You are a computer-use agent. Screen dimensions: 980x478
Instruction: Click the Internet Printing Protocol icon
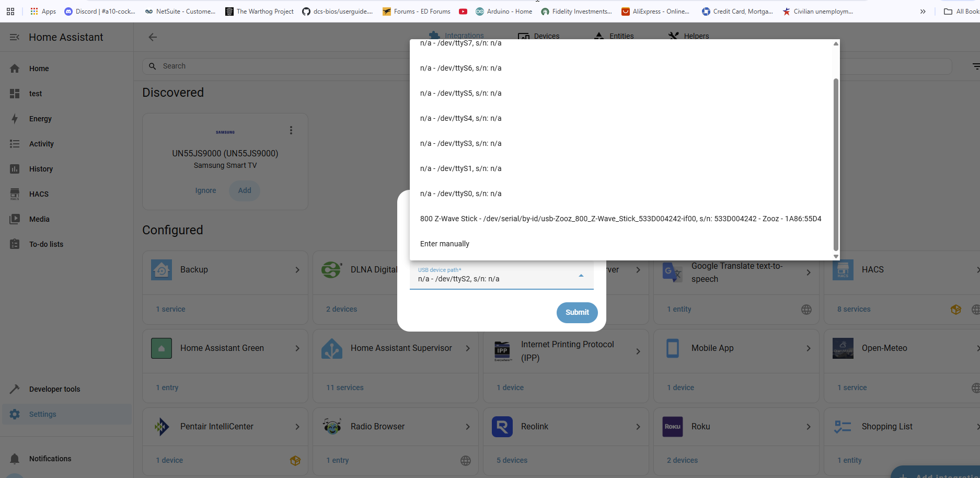coord(502,351)
